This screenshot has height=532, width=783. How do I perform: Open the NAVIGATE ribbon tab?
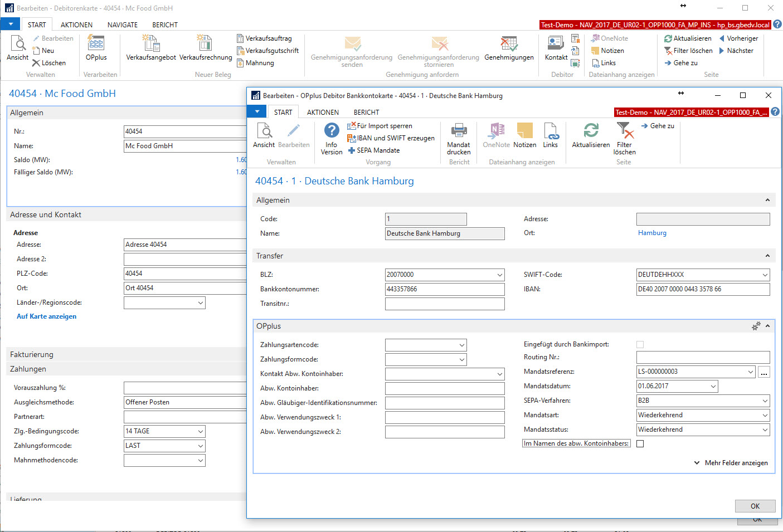tap(123, 25)
